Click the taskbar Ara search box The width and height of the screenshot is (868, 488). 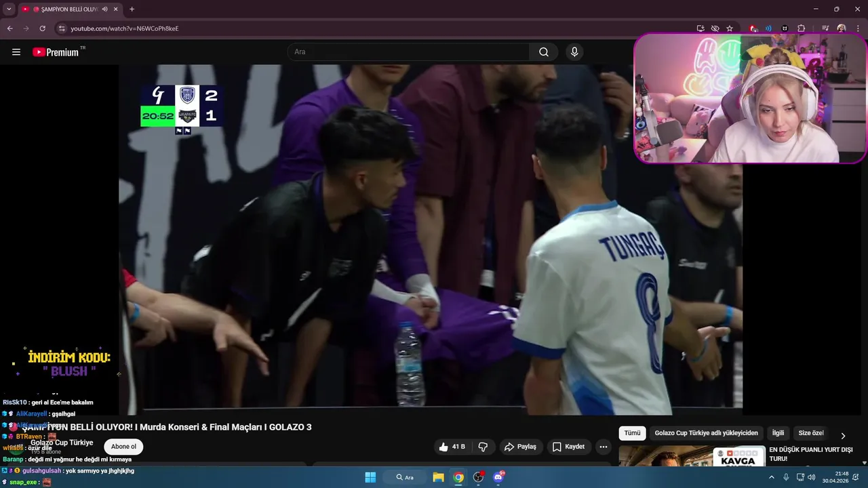coord(404,477)
